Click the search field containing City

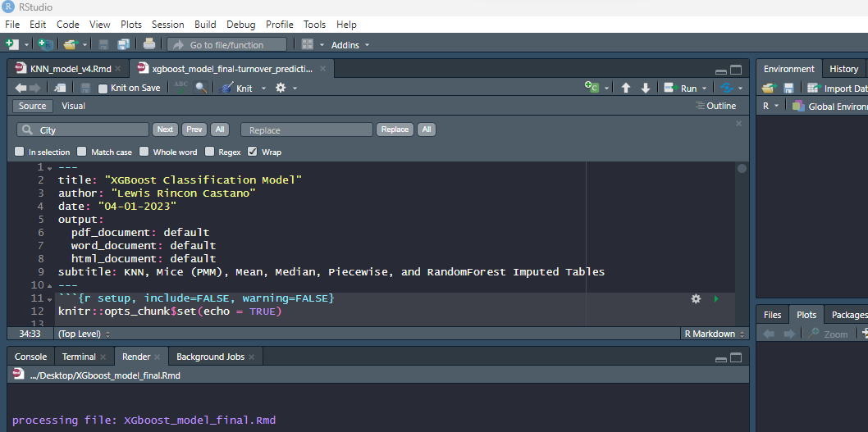(x=83, y=130)
